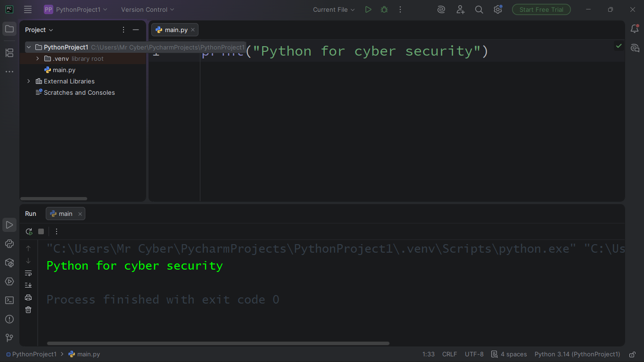Screen dimensions: 644x362
Task: Select the Run tool window title
Action: click(31, 214)
